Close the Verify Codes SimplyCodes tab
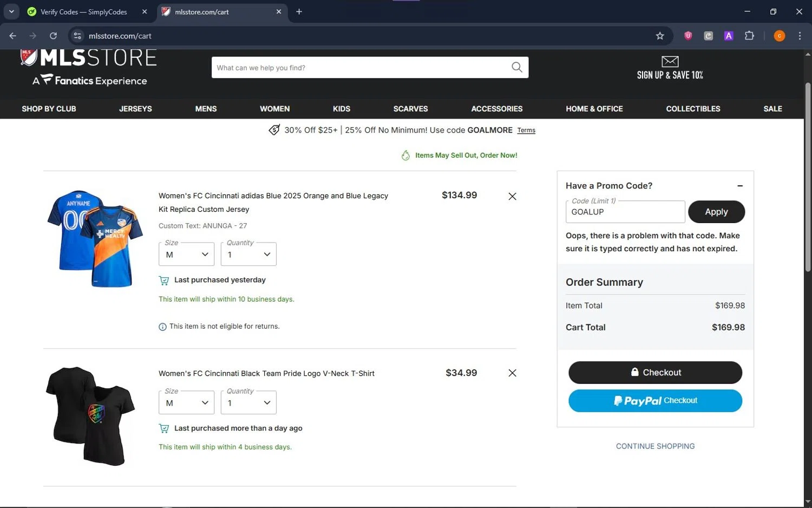This screenshot has width=812, height=508. point(145,11)
